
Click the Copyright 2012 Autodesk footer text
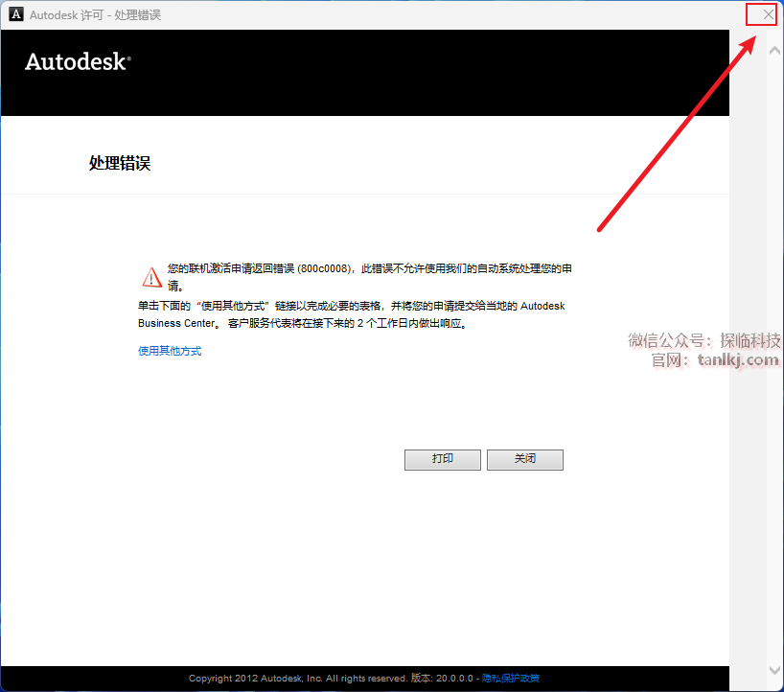331,678
